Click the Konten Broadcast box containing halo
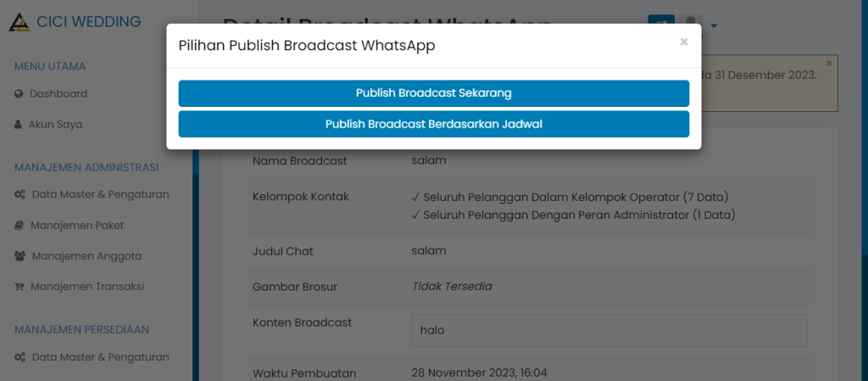Viewport: 868px width, 381px height. (609, 331)
